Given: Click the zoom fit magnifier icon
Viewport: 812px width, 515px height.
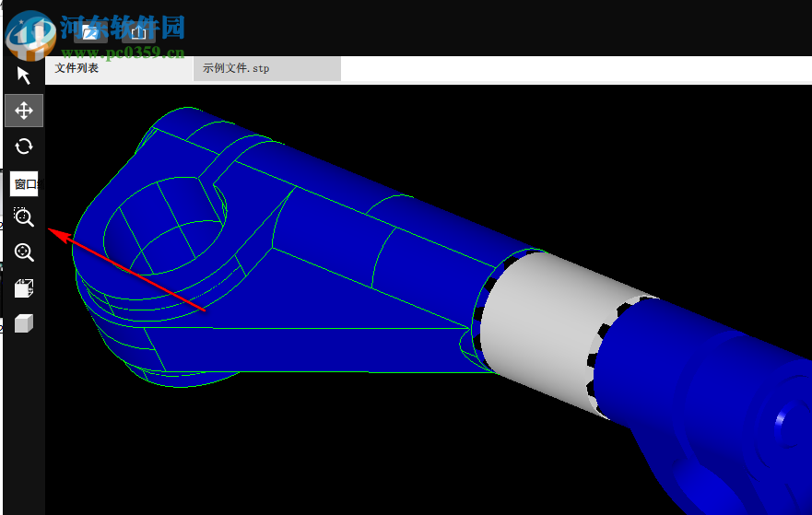Looking at the screenshot, I should tap(24, 252).
